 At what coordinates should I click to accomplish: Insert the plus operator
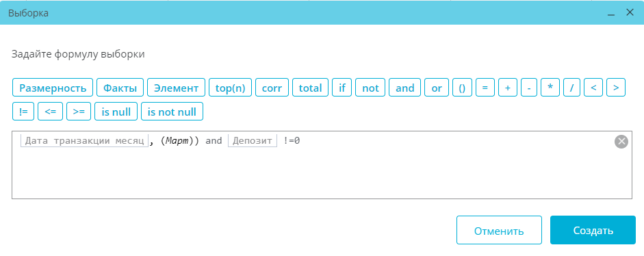508,88
